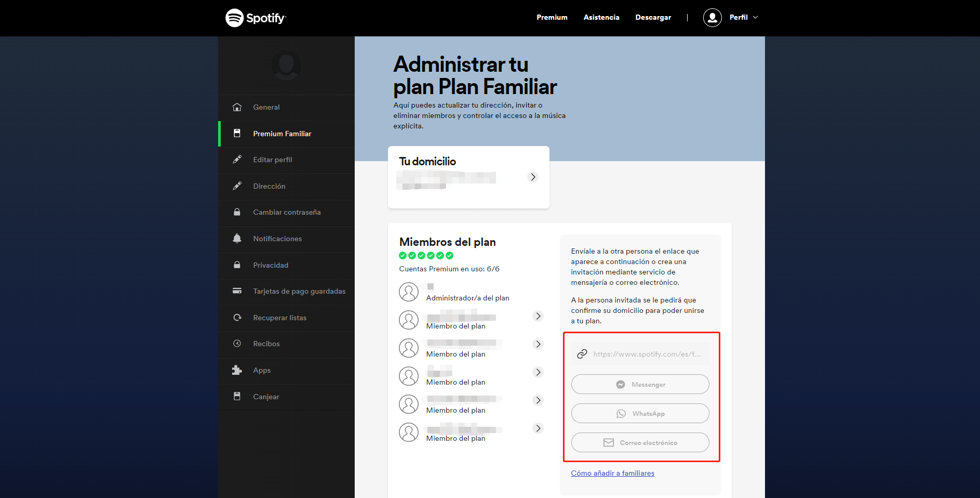Click the Tarjetas de pago card icon

[x=237, y=291]
